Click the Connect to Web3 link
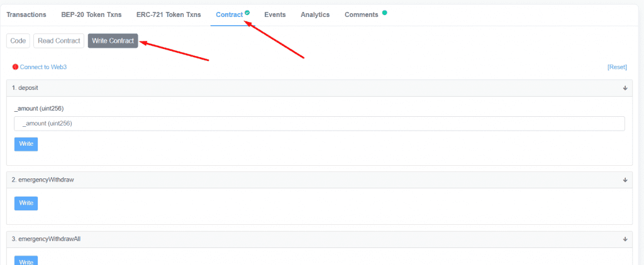Screen dimensions: 644x265 [43, 67]
